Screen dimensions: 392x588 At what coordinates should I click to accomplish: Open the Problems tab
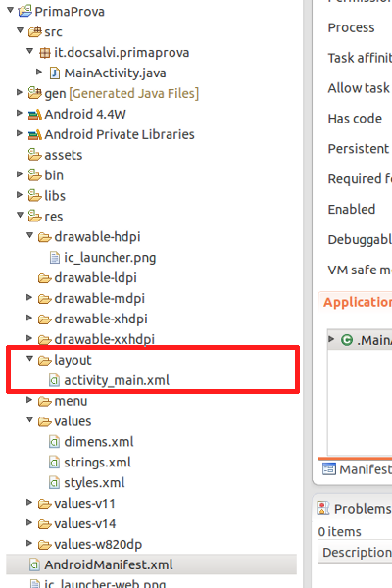point(354,509)
